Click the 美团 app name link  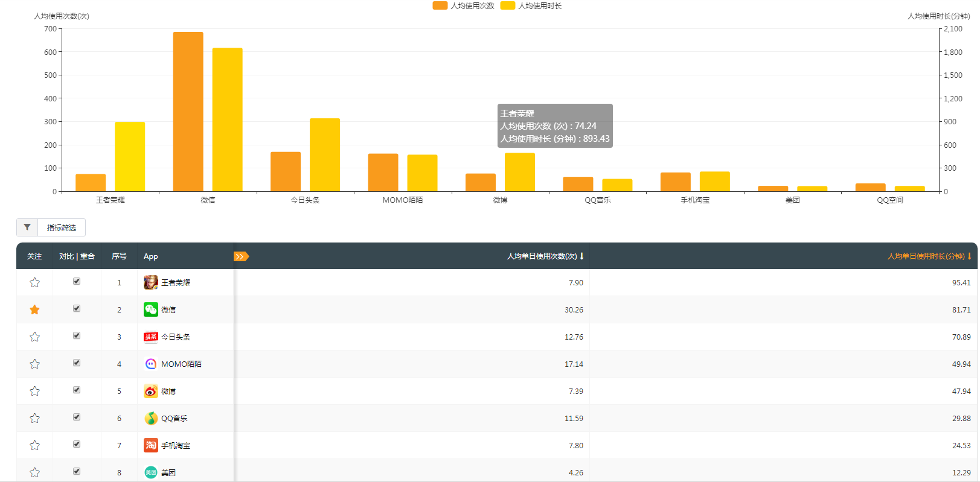[168, 472]
